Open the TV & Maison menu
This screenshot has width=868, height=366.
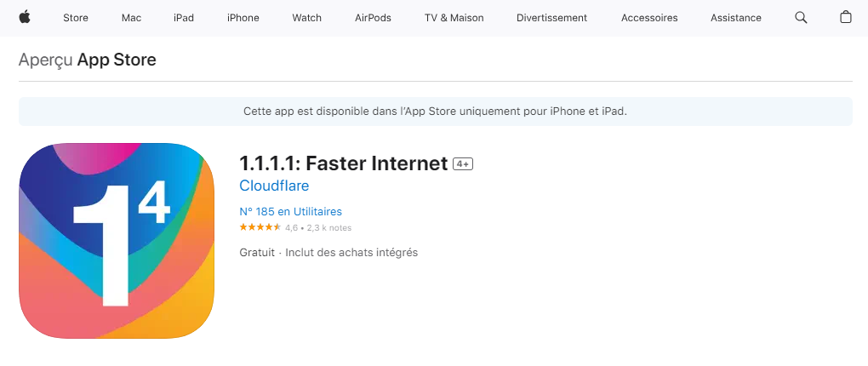[454, 18]
